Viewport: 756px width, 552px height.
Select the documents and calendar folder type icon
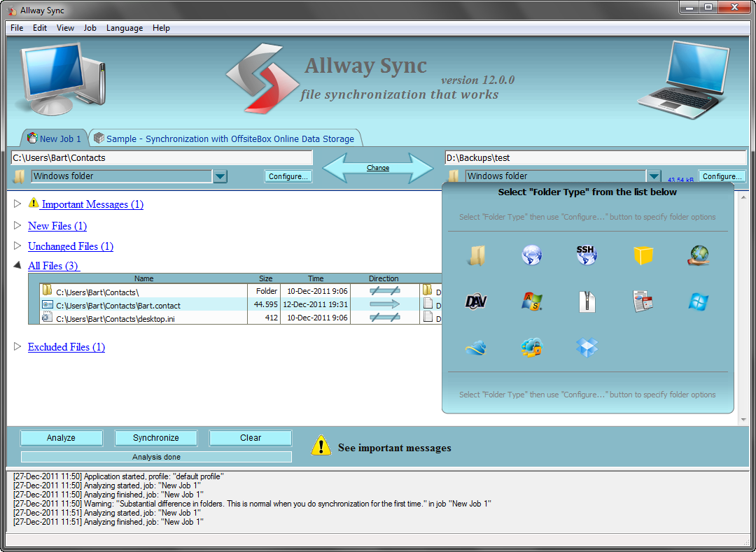[643, 302]
